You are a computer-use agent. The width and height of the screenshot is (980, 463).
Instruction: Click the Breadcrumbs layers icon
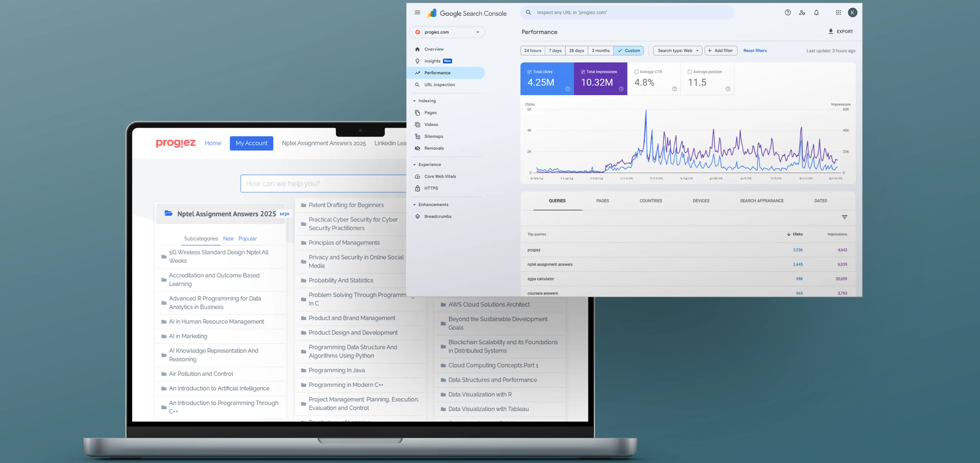[417, 216]
